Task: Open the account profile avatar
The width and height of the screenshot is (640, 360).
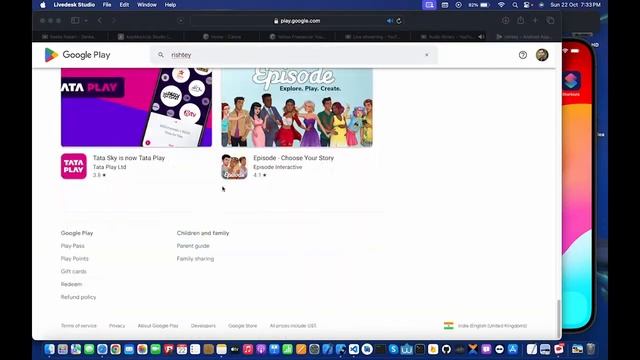Action: pyautogui.click(x=542, y=55)
